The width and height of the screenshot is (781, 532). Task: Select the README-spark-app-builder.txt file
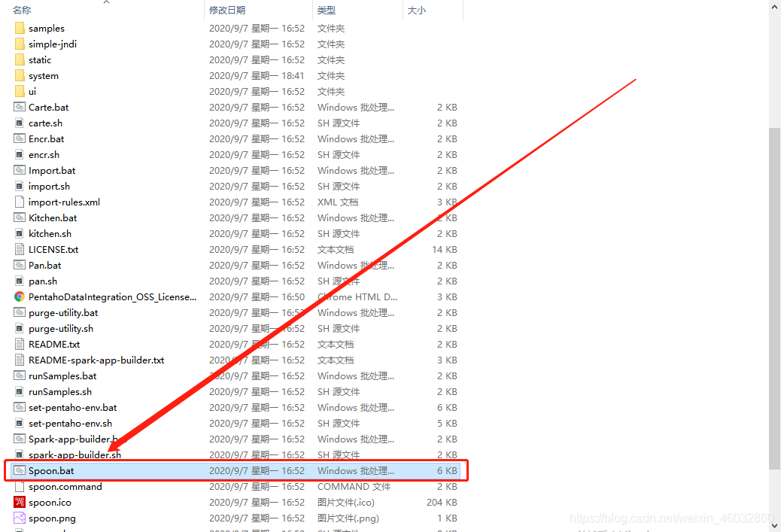point(98,360)
